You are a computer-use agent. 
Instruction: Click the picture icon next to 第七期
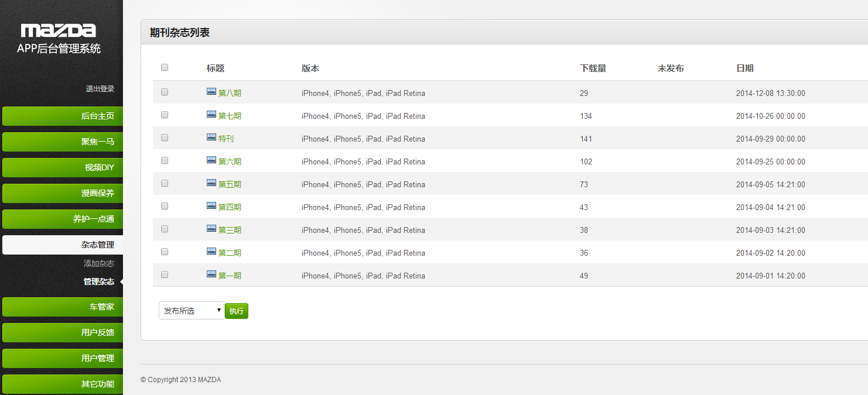211,115
